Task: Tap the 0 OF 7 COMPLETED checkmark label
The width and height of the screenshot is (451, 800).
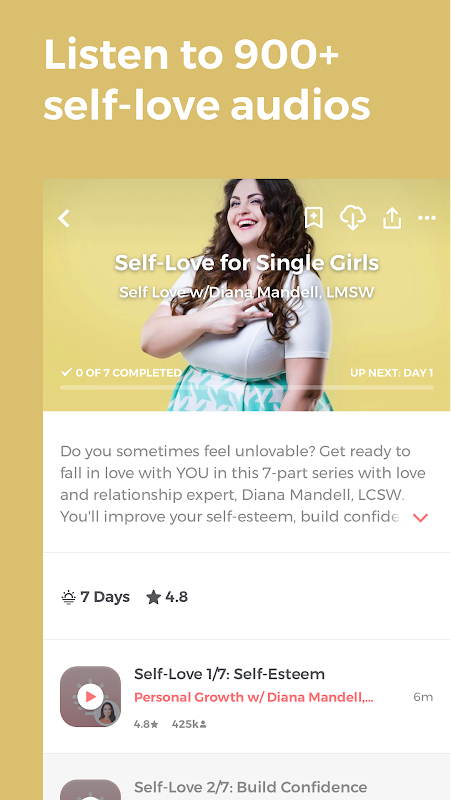Action: [121, 373]
